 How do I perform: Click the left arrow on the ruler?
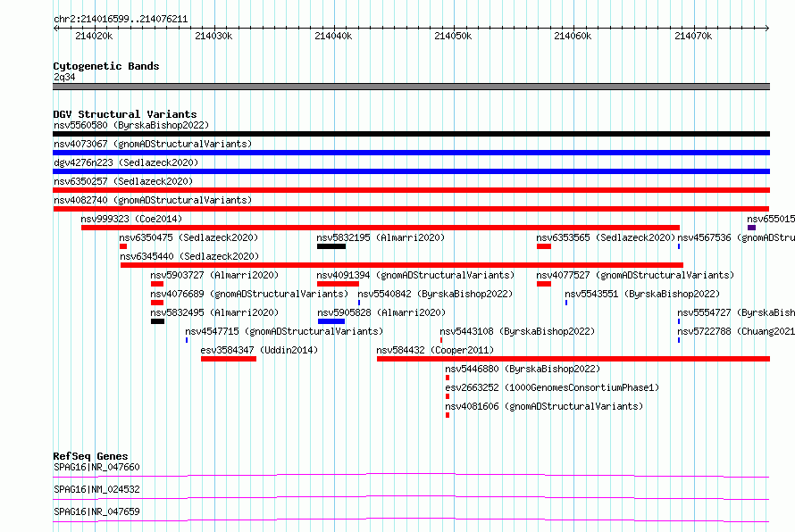pos(55,28)
